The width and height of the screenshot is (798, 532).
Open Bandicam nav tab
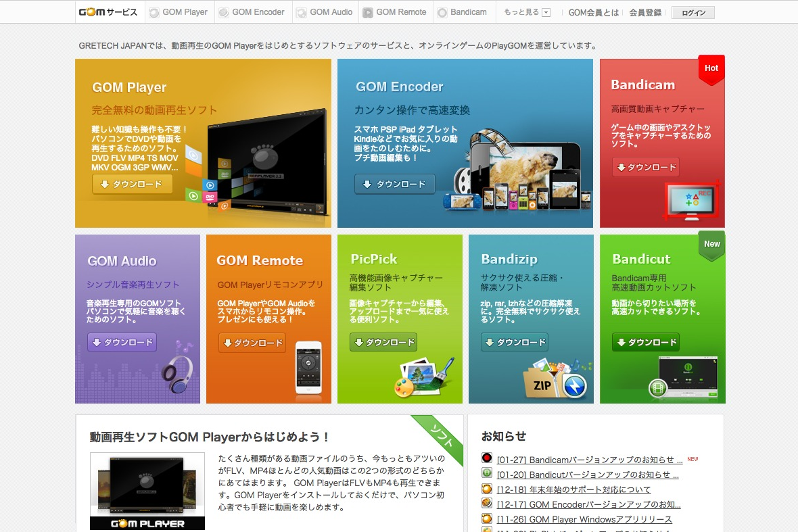tap(464, 12)
